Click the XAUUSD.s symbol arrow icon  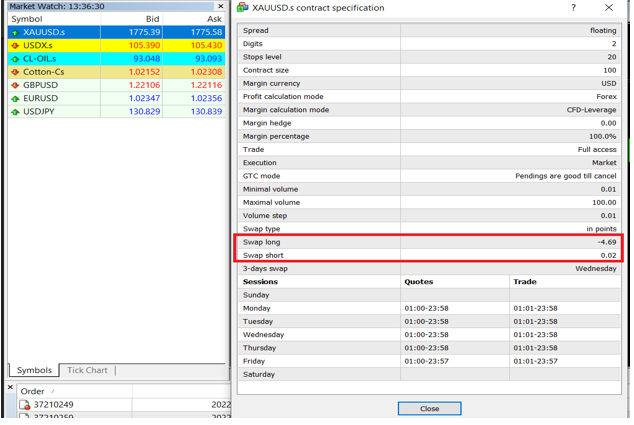[x=15, y=32]
